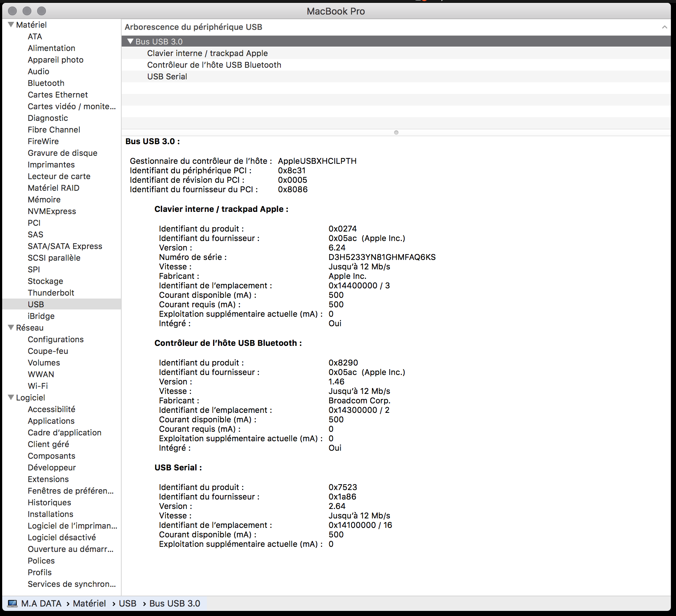Toggle sort arrow in USB device tree header
676x616 pixels.
(x=664, y=27)
